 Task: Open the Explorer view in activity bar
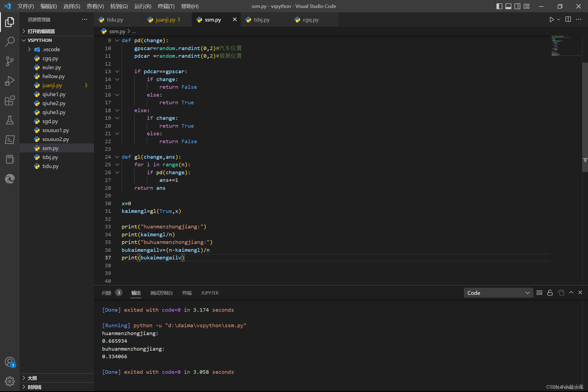10,22
